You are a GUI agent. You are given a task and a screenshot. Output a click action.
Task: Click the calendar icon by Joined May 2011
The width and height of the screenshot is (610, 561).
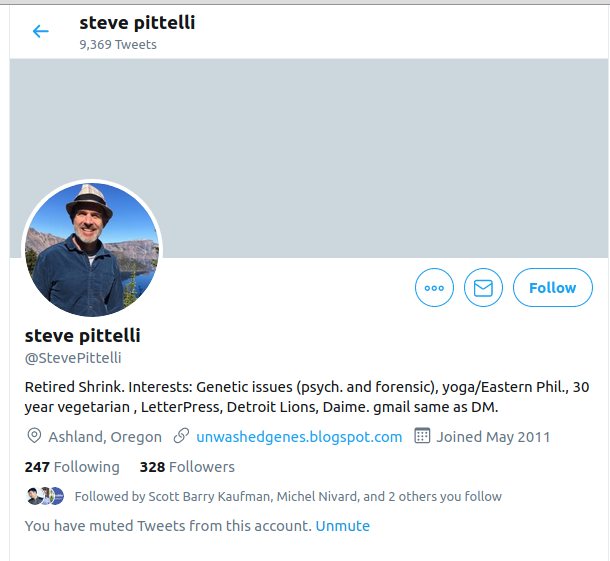coord(422,436)
